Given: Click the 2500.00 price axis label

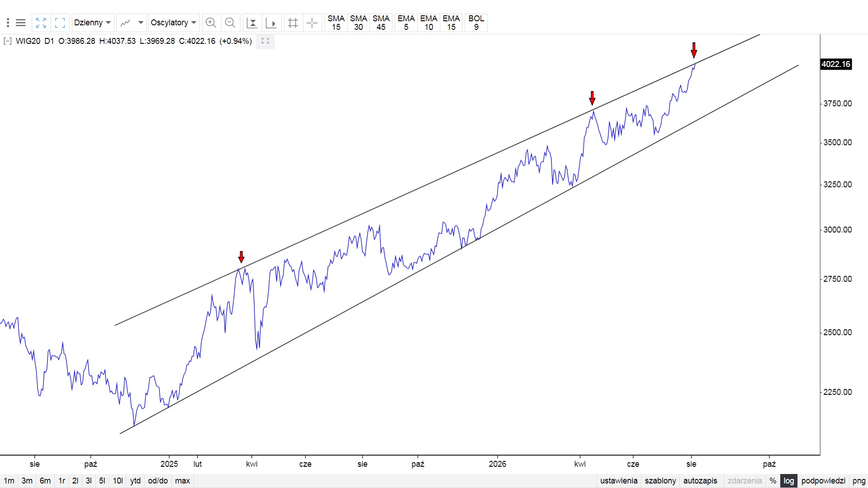Looking at the screenshot, I should [838, 332].
